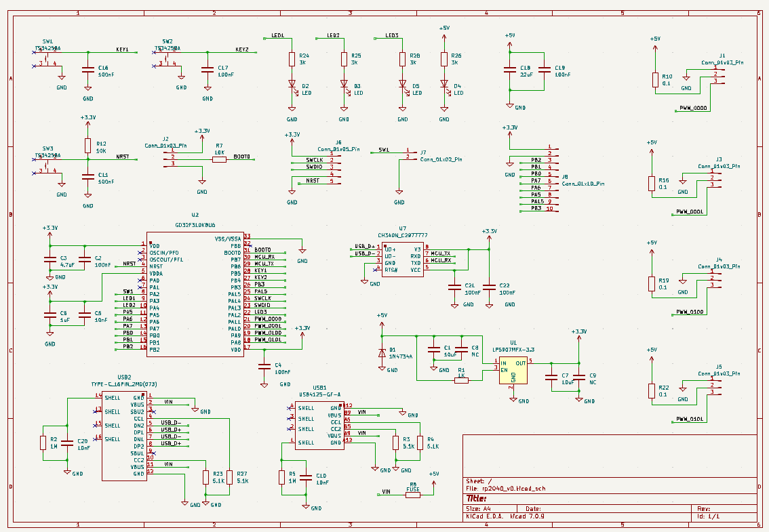Image resolution: width=769 pixels, height=532 pixels.
Task: Click resistor R24 above LED D2
Action: [x=292, y=60]
